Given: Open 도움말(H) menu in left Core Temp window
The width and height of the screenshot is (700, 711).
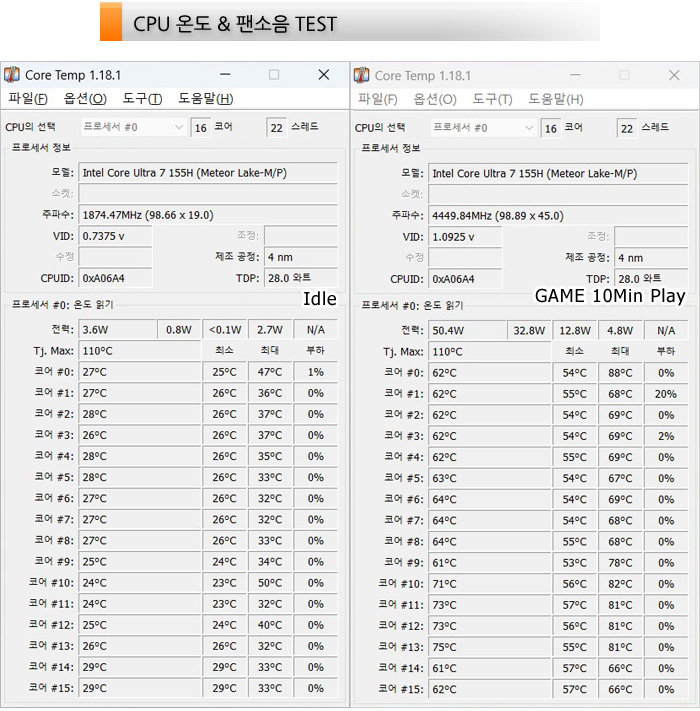Looking at the screenshot, I should 206,98.
